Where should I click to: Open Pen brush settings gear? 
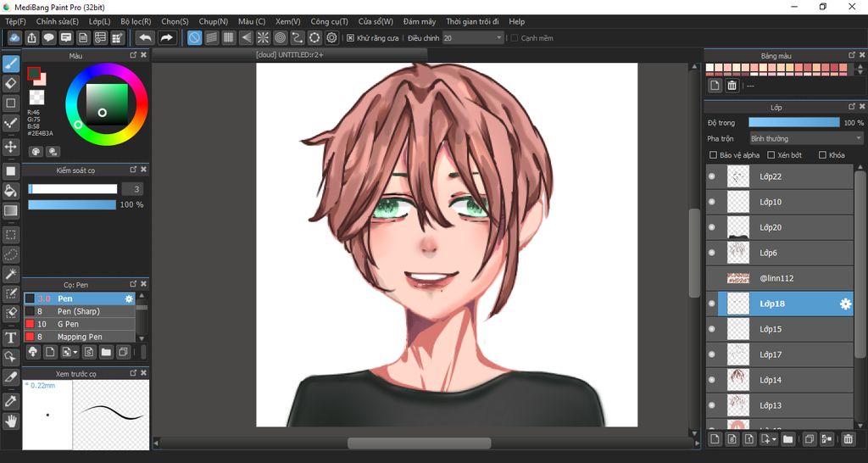129,298
